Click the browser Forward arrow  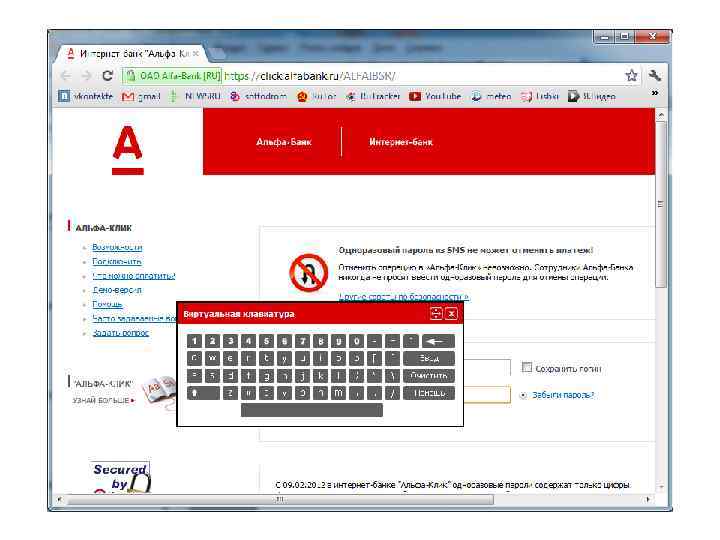tap(86, 76)
